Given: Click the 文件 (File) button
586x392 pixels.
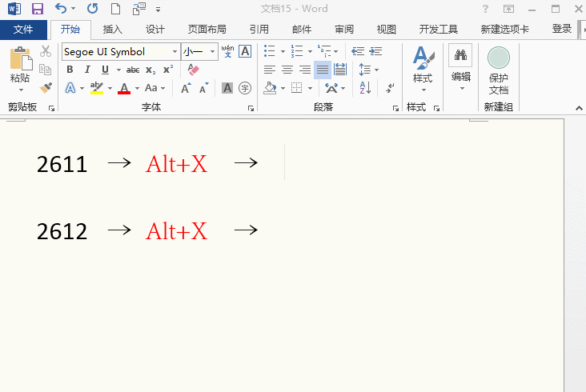Looking at the screenshot, I should point(23,30).
